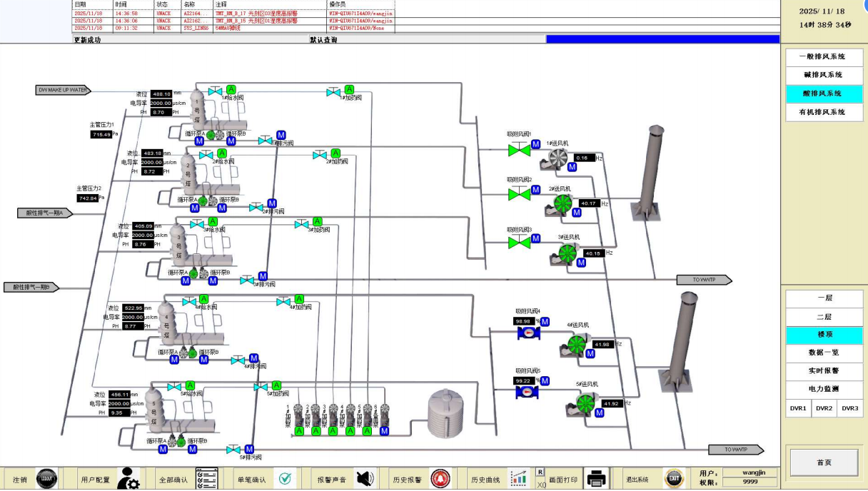
Task: Click the green 吸附风阀1 valve
Action: 519,150
